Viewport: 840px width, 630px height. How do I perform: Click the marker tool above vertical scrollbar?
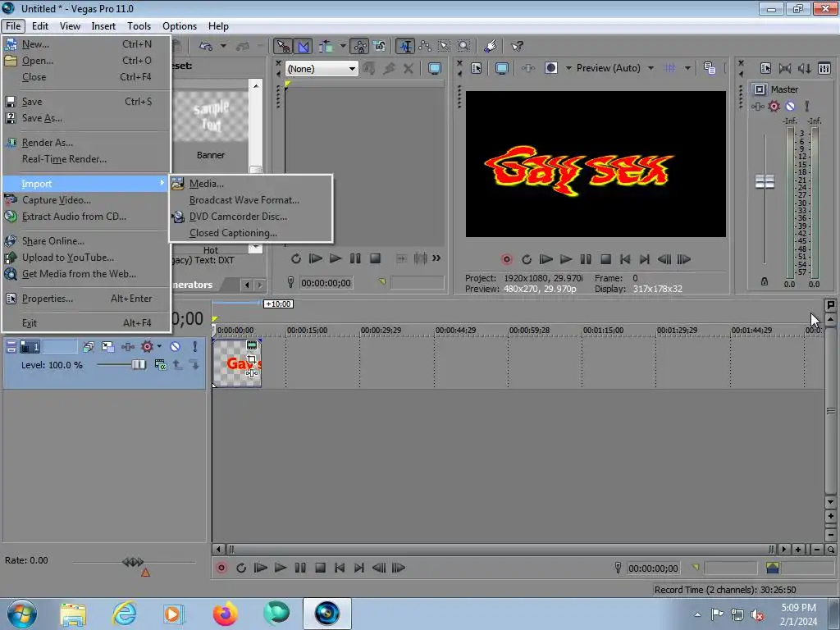830,305
